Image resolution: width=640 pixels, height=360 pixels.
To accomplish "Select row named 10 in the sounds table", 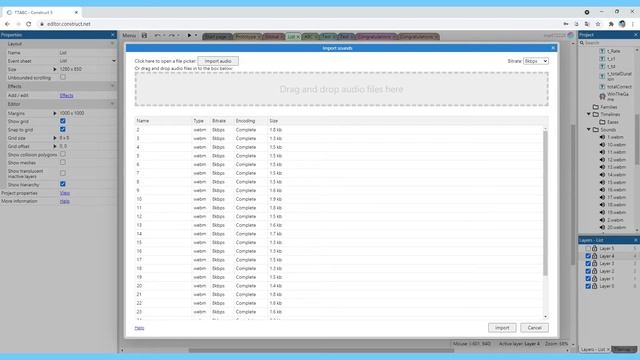I will click(x=339, y=199).
